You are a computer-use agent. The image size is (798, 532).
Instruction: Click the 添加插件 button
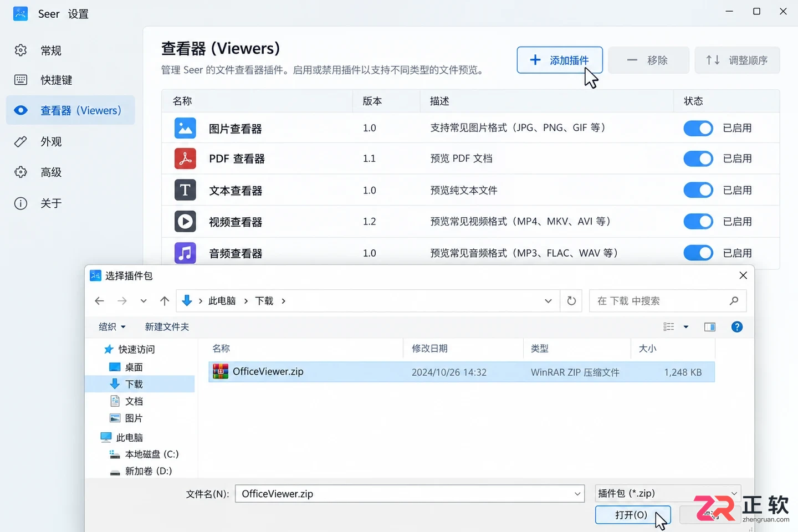pyautogui.click(x=560, y=60)
